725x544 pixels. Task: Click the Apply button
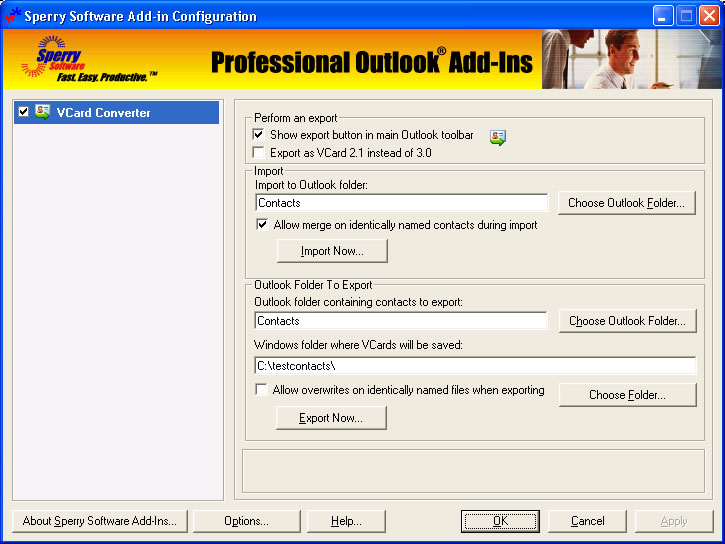pyautogui.click(x=674, y=521)
